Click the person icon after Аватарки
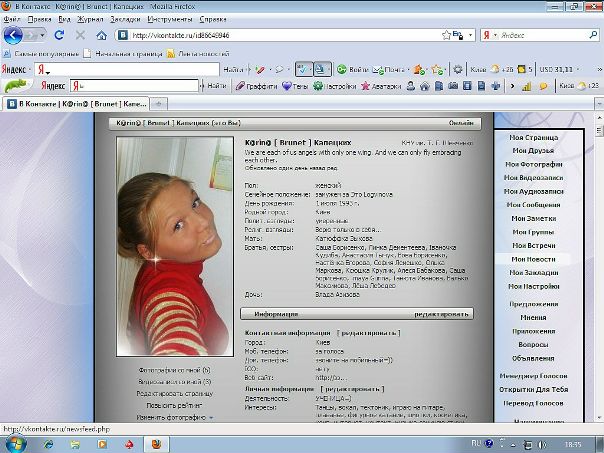 [x=411, y=86]
